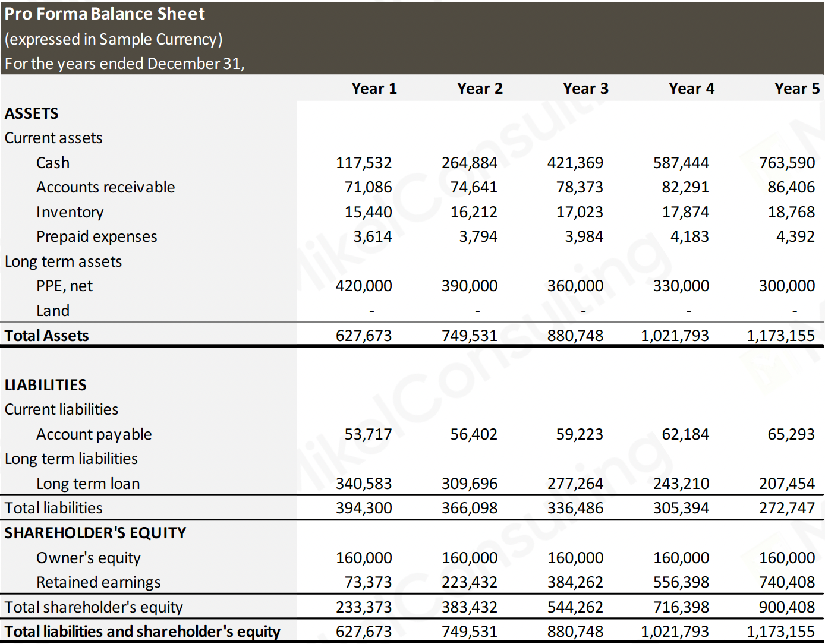Select Account payable value 53,717

(x=369, y=434)
